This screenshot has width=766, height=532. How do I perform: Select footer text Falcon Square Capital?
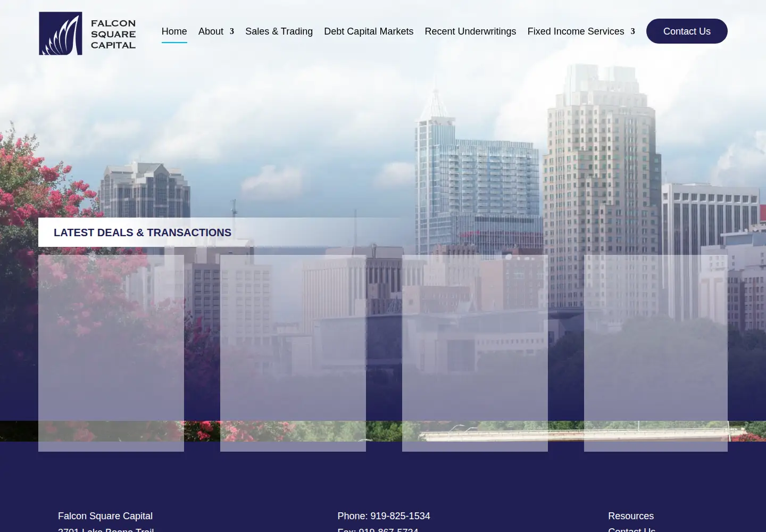(x=105, y=516)
